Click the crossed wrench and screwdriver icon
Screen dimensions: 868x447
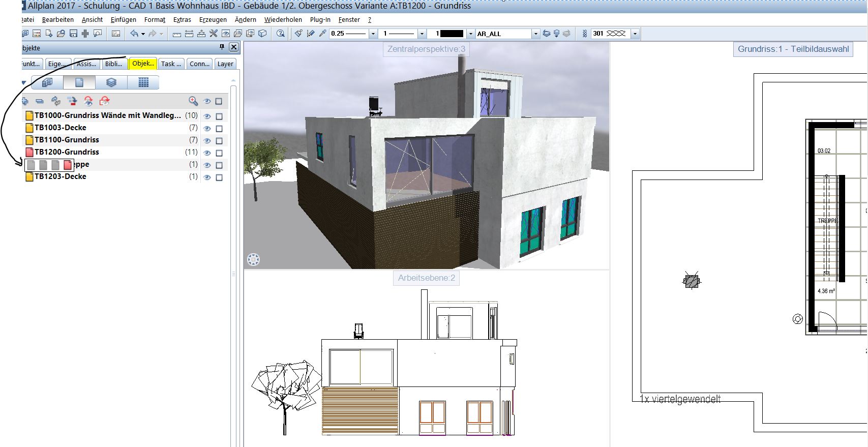tap(213, 34)
